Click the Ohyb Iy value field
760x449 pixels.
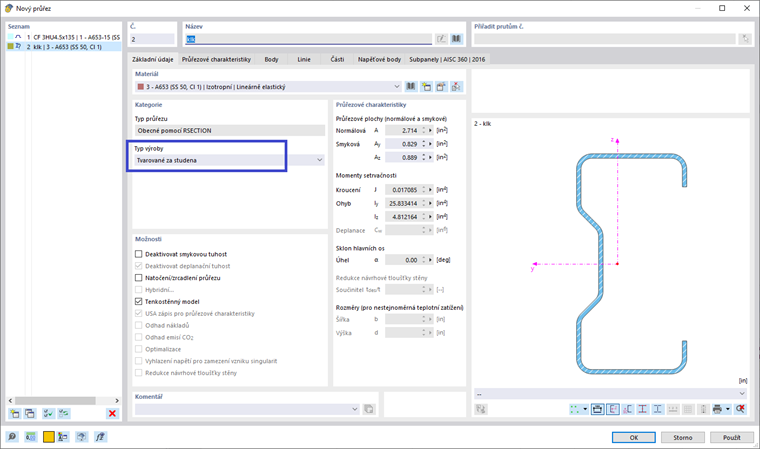(x=402, y=203)
